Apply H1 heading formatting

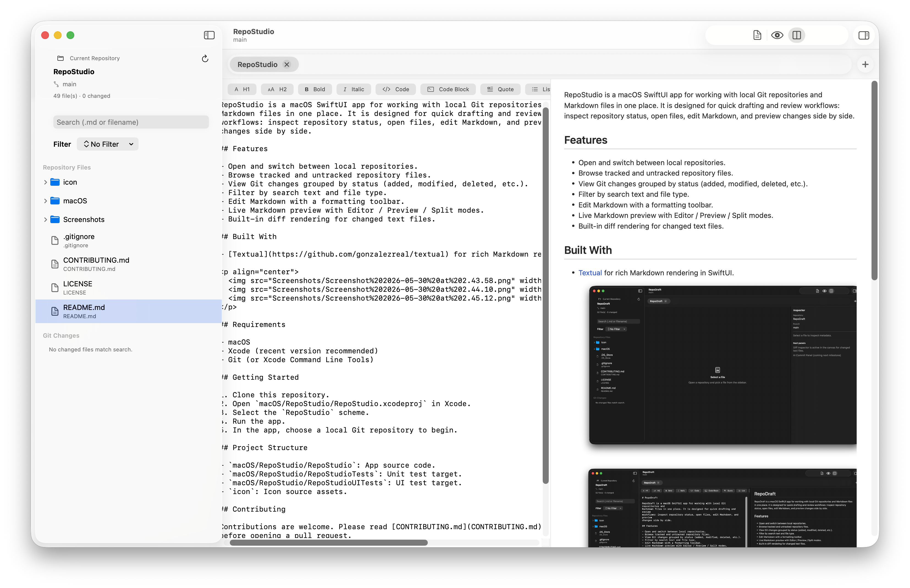[x=242, y=89]
